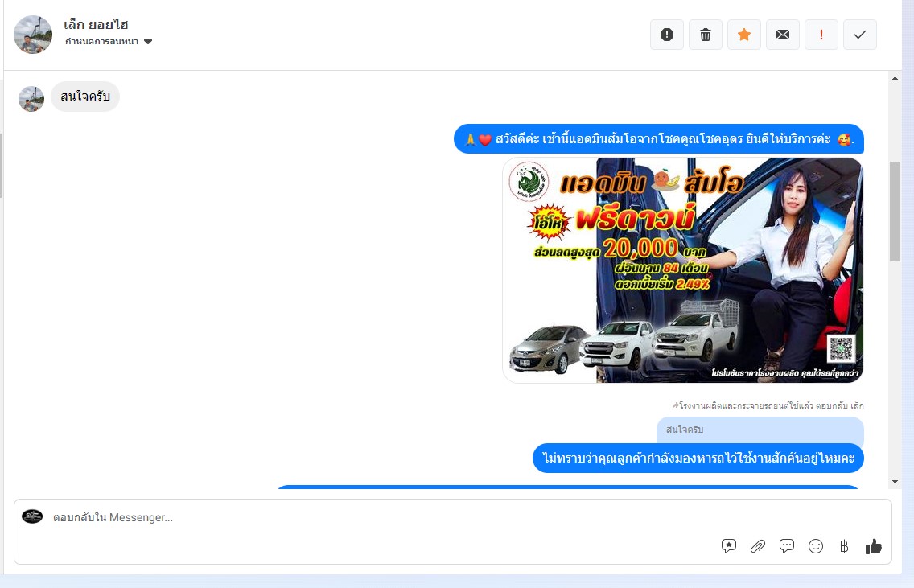Image resolution: width=914 pixels, height=588 pixels.
Task: Open the แอดมินส้มโอ promotional car image
Action: pos(682,269)
